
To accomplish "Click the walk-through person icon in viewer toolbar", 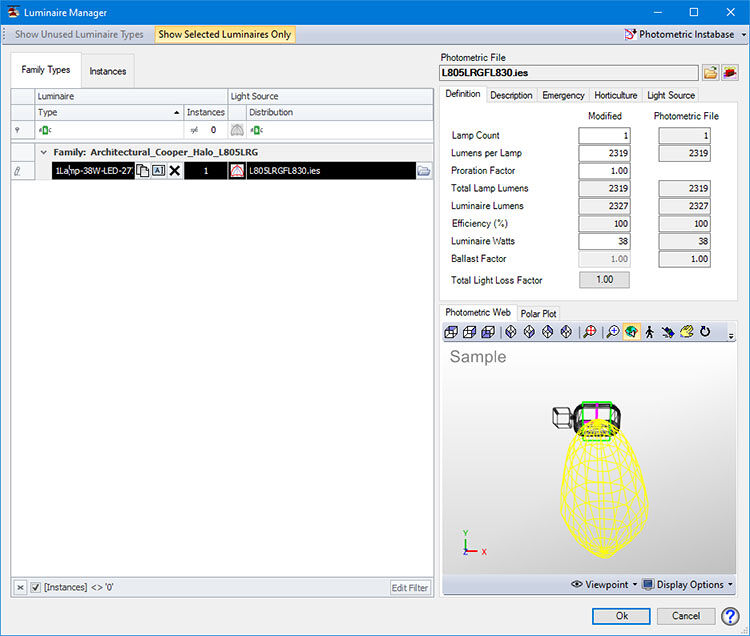I will pos(650,332).
